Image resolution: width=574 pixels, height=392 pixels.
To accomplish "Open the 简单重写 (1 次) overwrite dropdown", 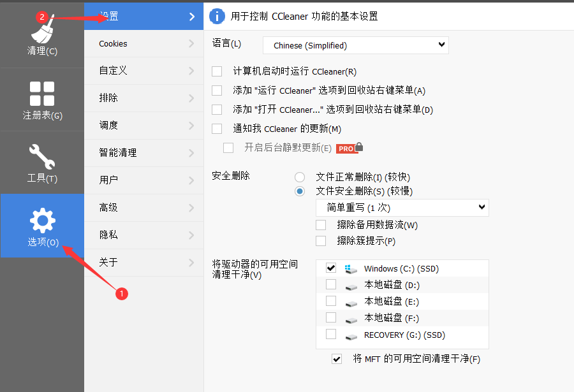I will 402,208.
